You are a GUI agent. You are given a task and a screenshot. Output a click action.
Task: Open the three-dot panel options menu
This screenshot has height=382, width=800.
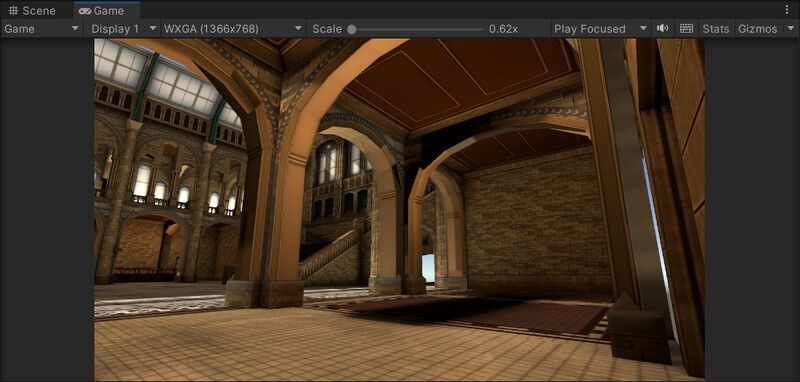coord(786,10)
